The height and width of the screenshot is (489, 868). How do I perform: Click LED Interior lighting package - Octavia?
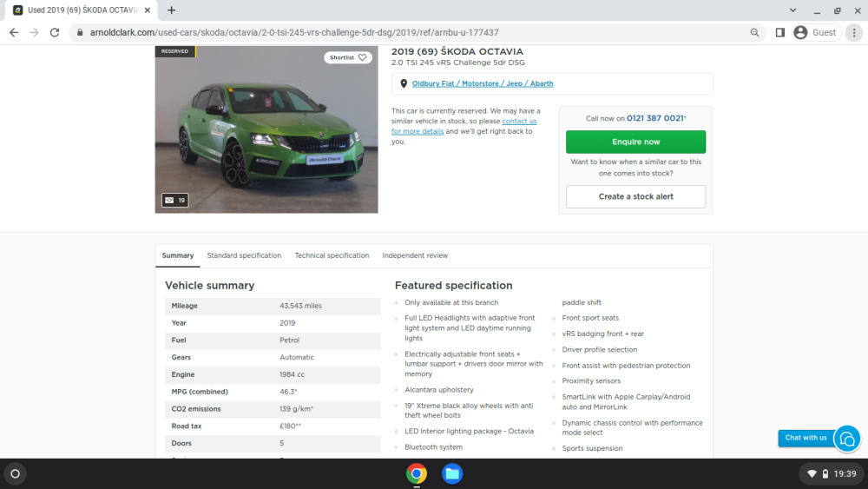[469, 431]
